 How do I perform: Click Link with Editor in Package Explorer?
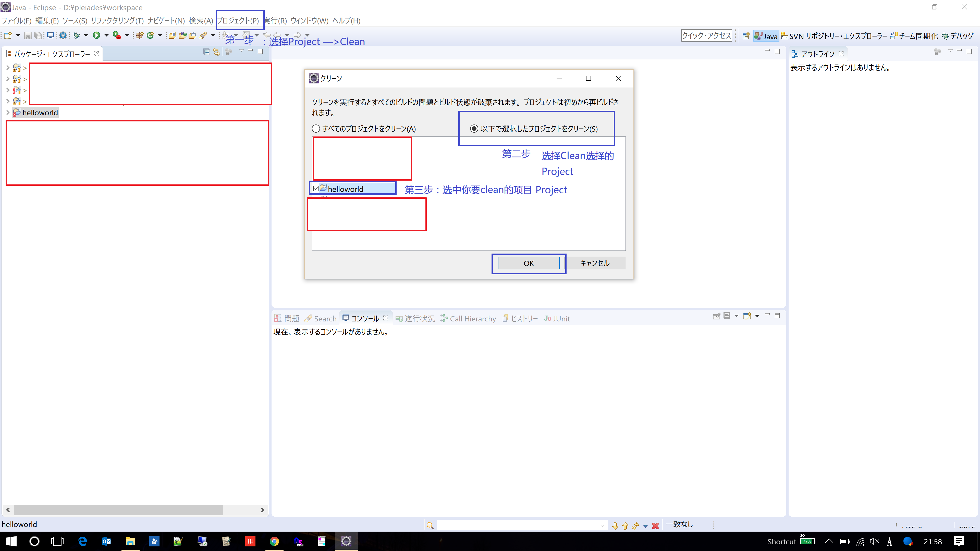pos(216,52)
